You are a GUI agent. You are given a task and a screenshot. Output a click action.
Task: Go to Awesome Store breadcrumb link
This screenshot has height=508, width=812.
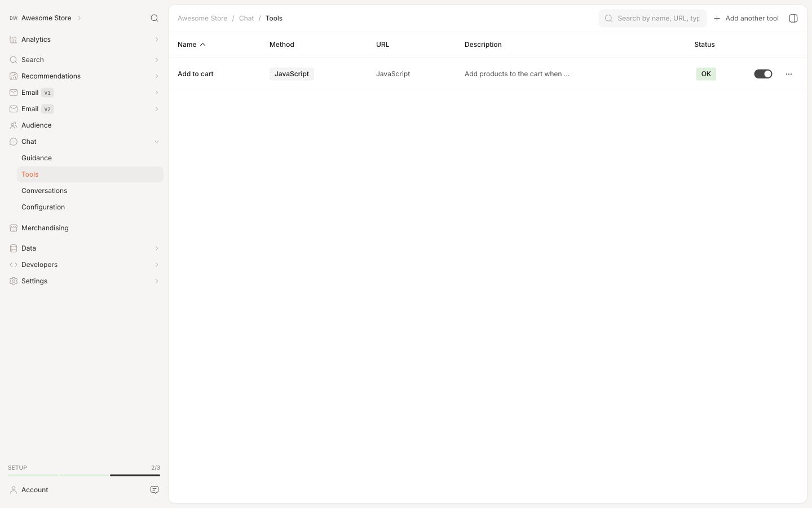coord(202,18)
